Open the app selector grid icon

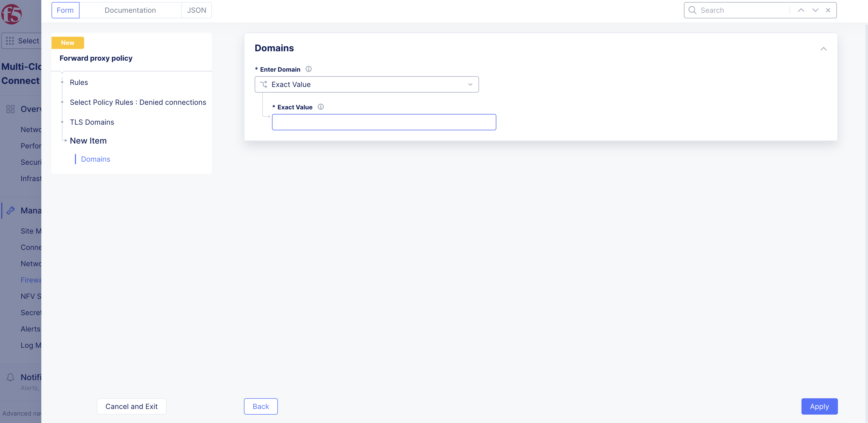click(x=10, y=41)
